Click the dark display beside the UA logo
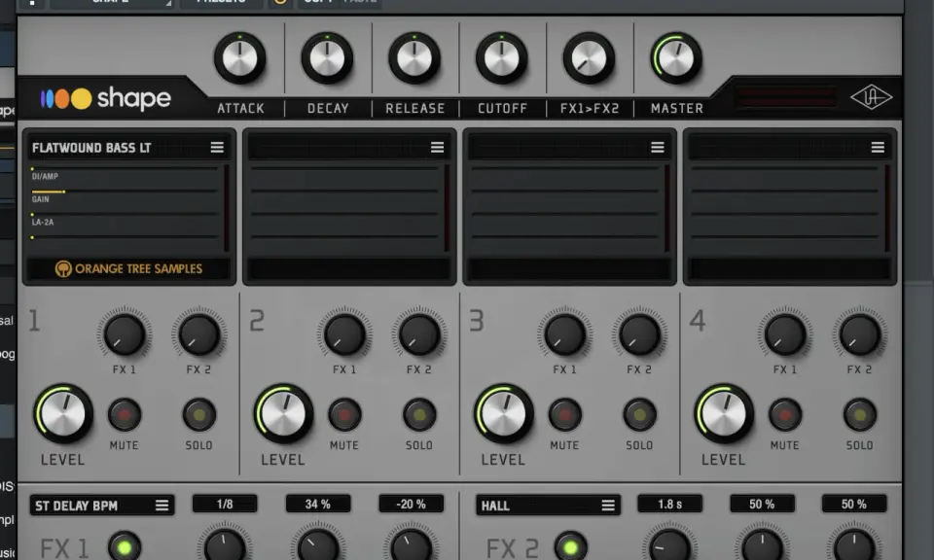This screenshot has height=560, width=934. point(785,97)
